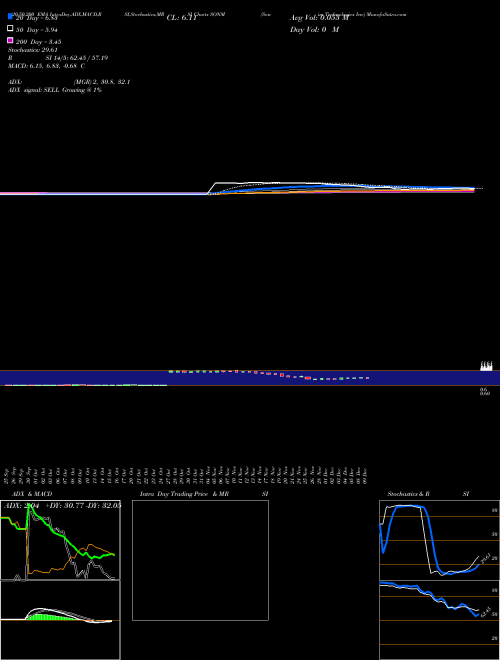The height and width of the screenshot is (660, 500).
Task: Click the white volume bars at right edge
Action: pos(486,366)
